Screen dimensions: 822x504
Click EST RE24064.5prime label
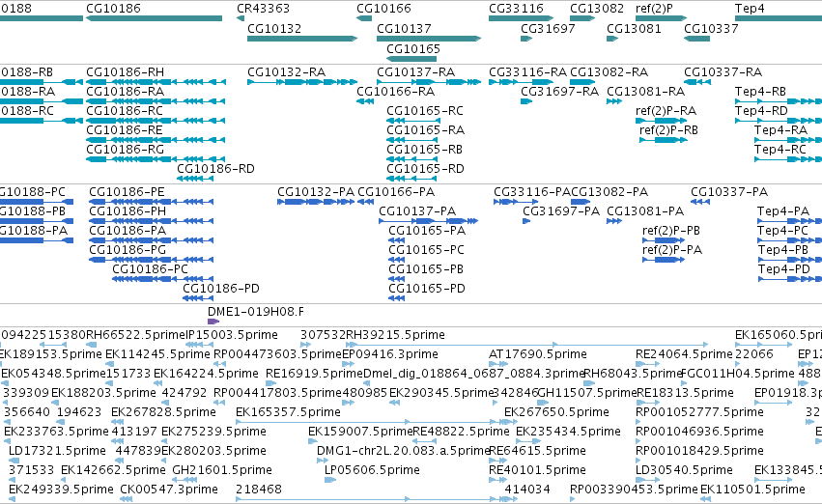pos(684,354)
